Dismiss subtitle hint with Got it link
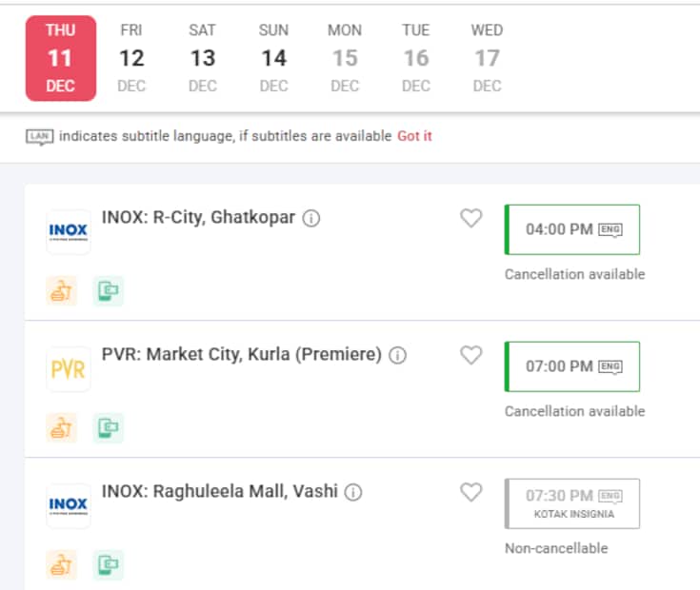700x590 pixels. coord(414,136)
